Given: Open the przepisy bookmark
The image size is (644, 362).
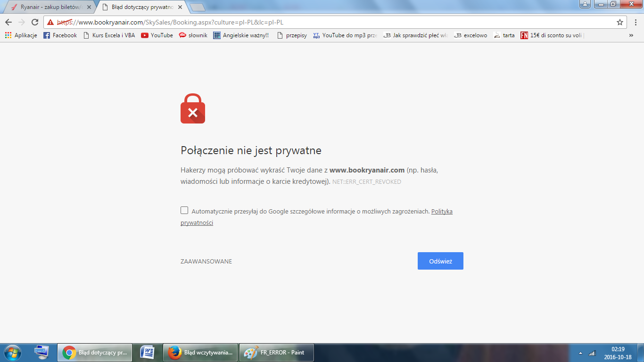Looking at the screenshot, I should 292,35.
